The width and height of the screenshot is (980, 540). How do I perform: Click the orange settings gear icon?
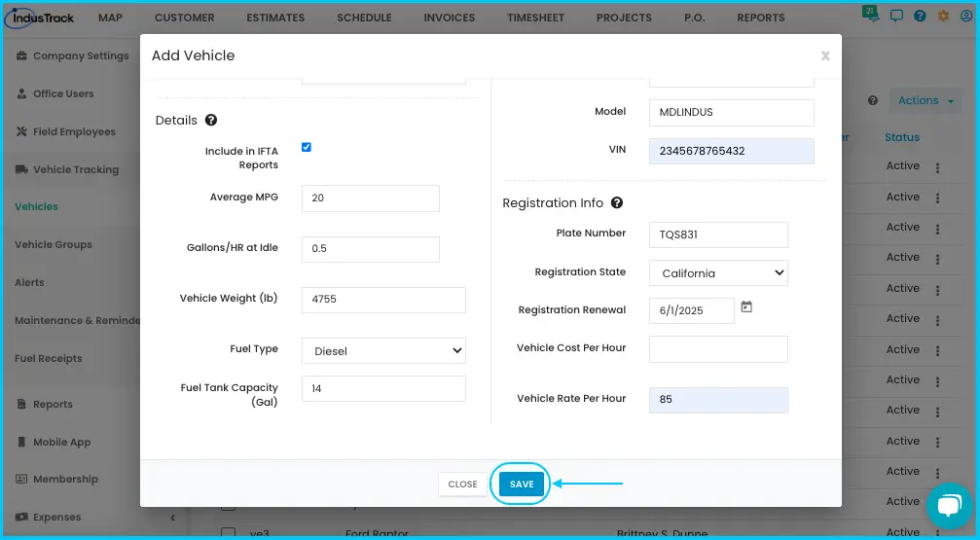[943, 17]
